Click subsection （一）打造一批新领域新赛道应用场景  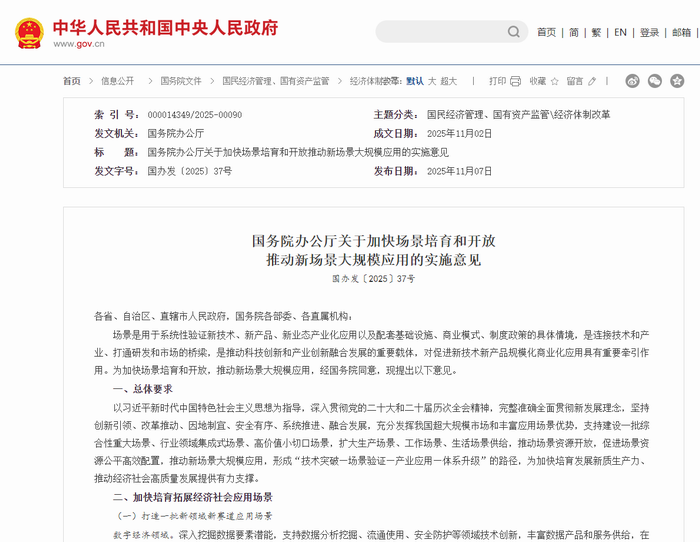[193, 516]
